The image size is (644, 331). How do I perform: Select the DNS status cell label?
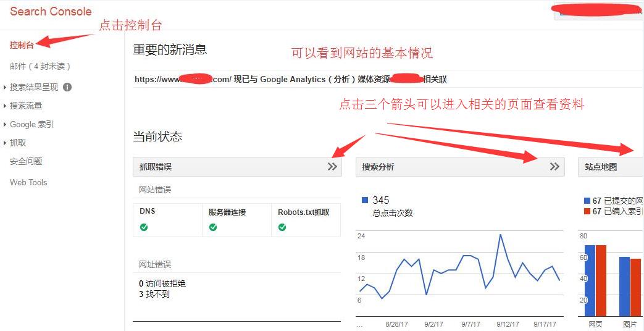(148, 211)
